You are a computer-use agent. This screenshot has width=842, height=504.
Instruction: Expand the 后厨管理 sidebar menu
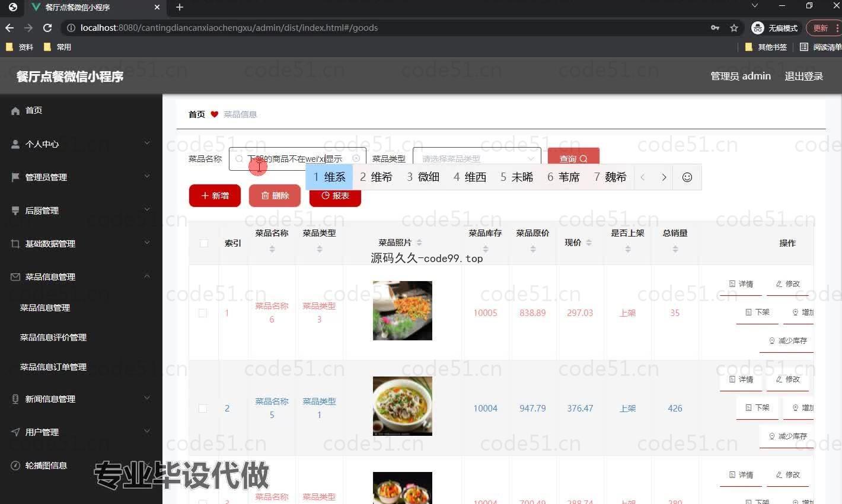[147, 209]
